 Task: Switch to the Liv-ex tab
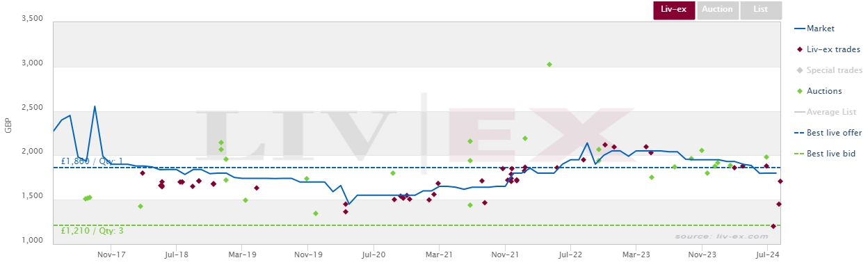[673, 10]
